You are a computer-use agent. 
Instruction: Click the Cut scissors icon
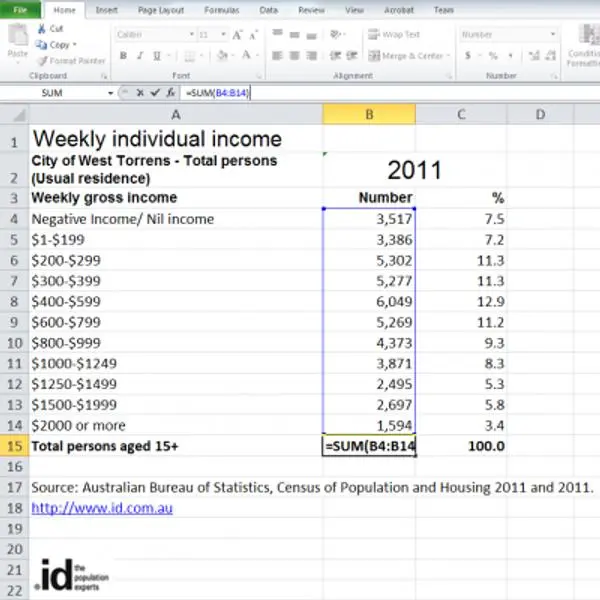[x=41, y=29]
